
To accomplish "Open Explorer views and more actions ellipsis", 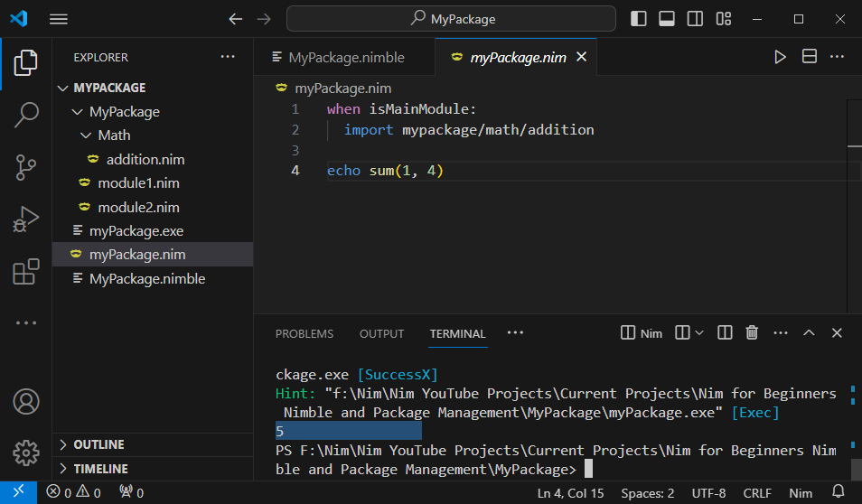I will pyautogui.click(x=228, y=57).
